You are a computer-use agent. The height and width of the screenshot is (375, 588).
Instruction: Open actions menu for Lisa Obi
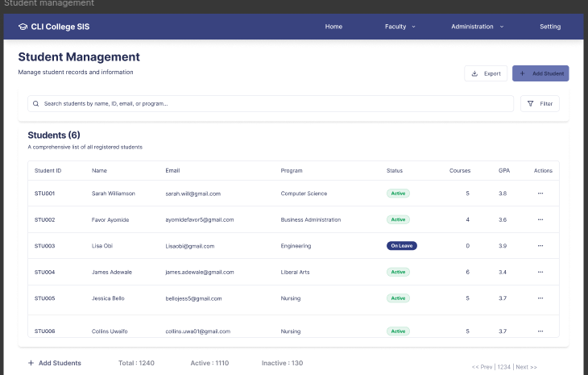point(540,246)
